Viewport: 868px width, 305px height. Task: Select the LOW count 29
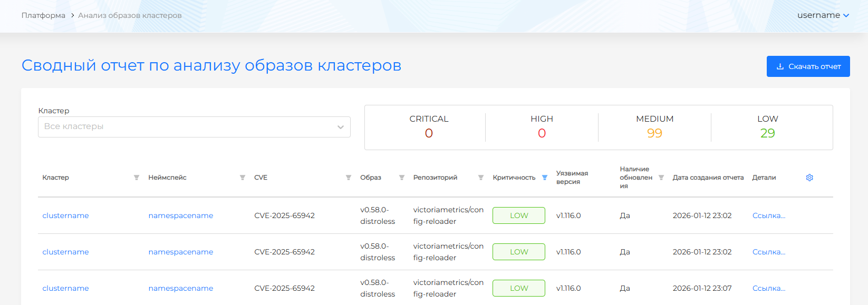[767, 133]
